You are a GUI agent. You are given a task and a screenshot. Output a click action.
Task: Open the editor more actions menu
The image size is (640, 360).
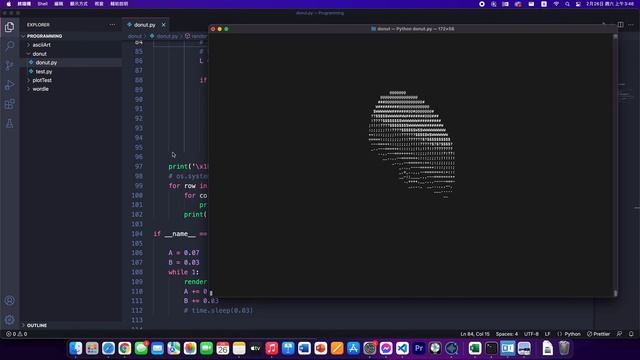tap(631, 24)
